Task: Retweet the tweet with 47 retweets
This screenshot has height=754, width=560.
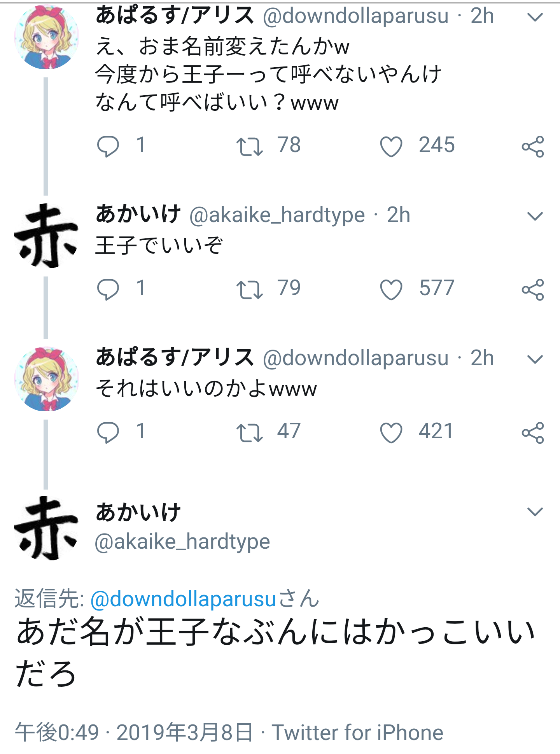Action: (x=249, y=433)
